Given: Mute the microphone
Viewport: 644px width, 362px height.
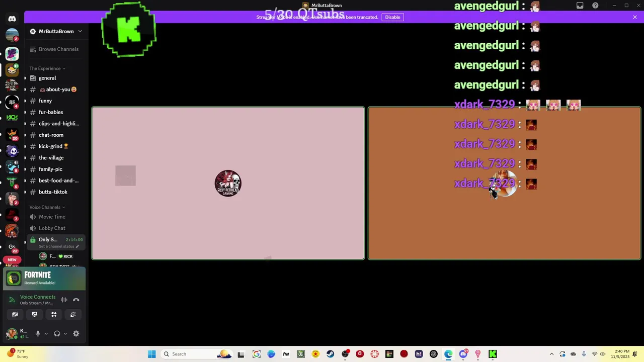Looking at the screenshot, I should tap(37, 333).
